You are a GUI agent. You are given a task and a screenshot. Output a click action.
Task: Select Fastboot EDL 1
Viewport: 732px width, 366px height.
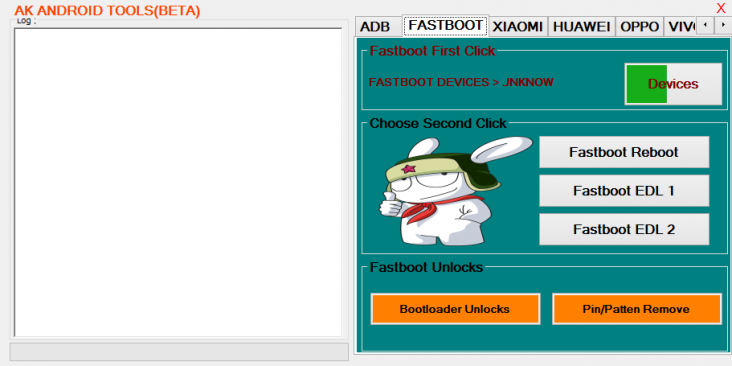(x=624, y=191)
